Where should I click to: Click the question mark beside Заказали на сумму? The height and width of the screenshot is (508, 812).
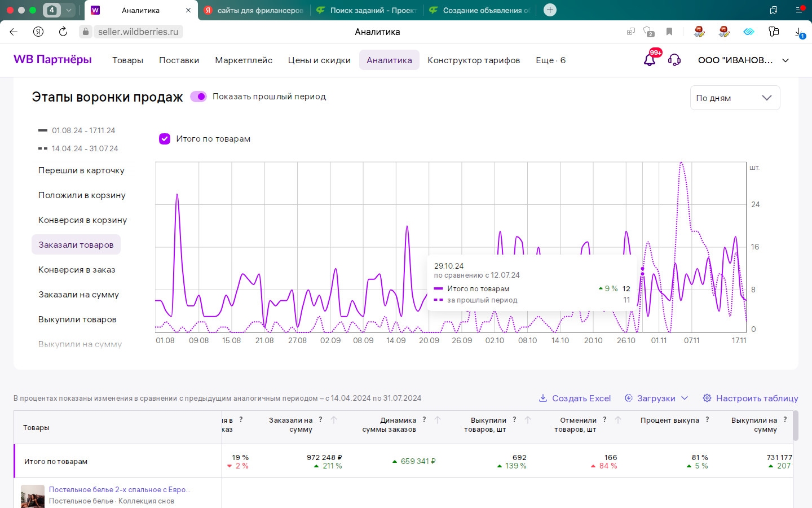(321, 419)
